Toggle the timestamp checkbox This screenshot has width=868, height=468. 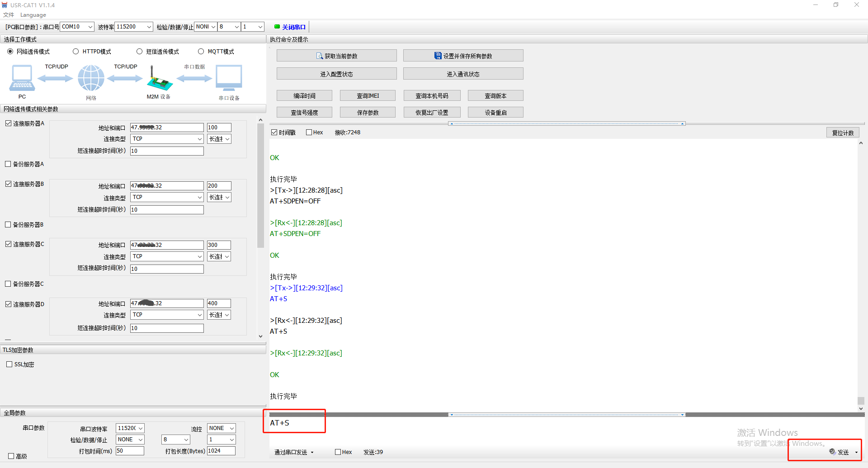274,132
